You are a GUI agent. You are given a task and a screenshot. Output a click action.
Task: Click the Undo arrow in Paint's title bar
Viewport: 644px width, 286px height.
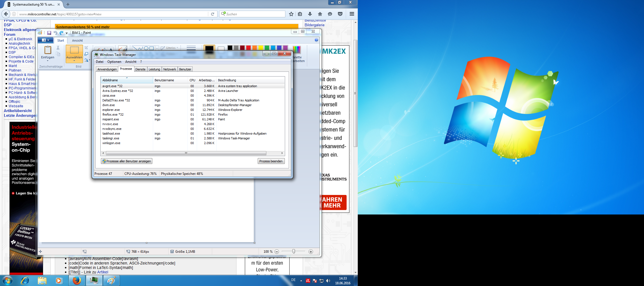pyautogui.click(x=55, y=33)
